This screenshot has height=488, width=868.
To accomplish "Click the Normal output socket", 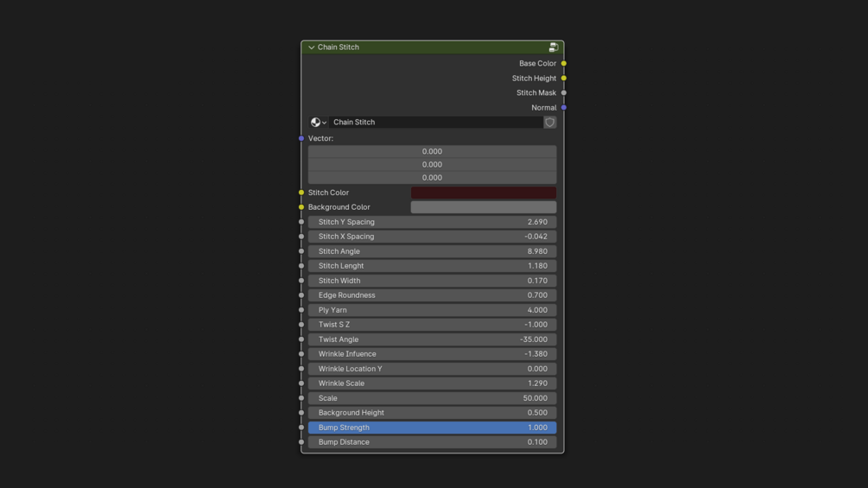I will (x=563, y=107).
